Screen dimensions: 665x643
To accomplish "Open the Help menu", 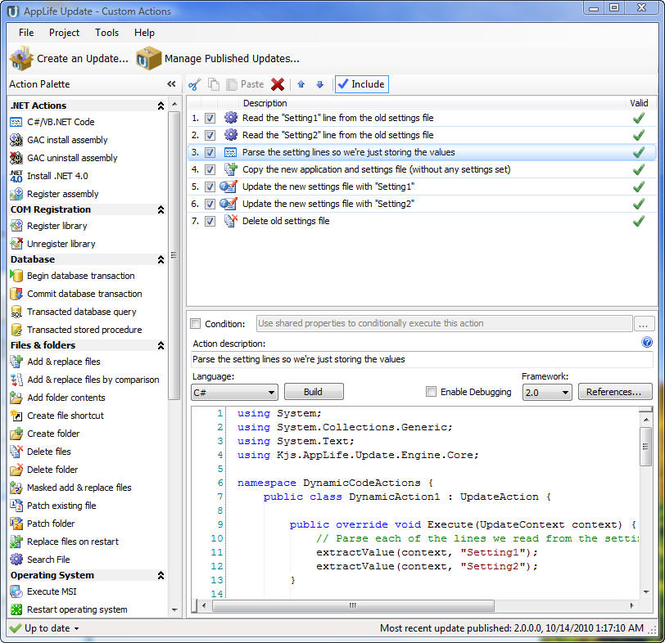I will click(144, 33).
